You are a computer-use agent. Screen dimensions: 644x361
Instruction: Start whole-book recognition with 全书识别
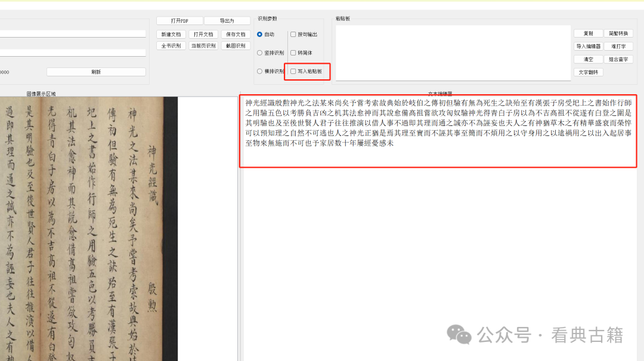click(x=171, y=45)
